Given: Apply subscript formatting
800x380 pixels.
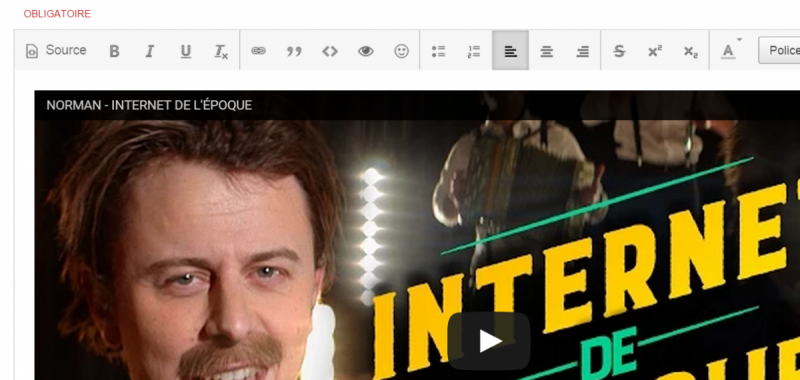Looking at the screenshot, I should (691, 50).
